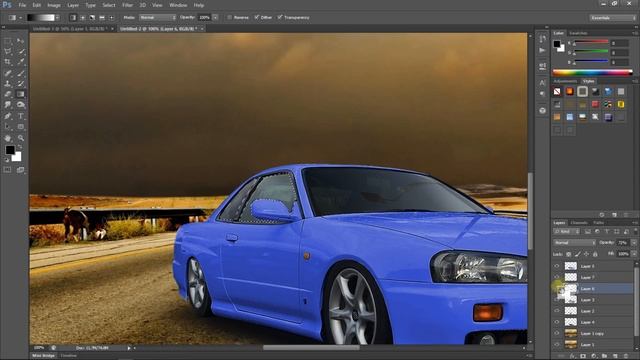Hide Layer 1 copy using its eye icon
This screenshot has width=640, height=360.
pos(557,333)
